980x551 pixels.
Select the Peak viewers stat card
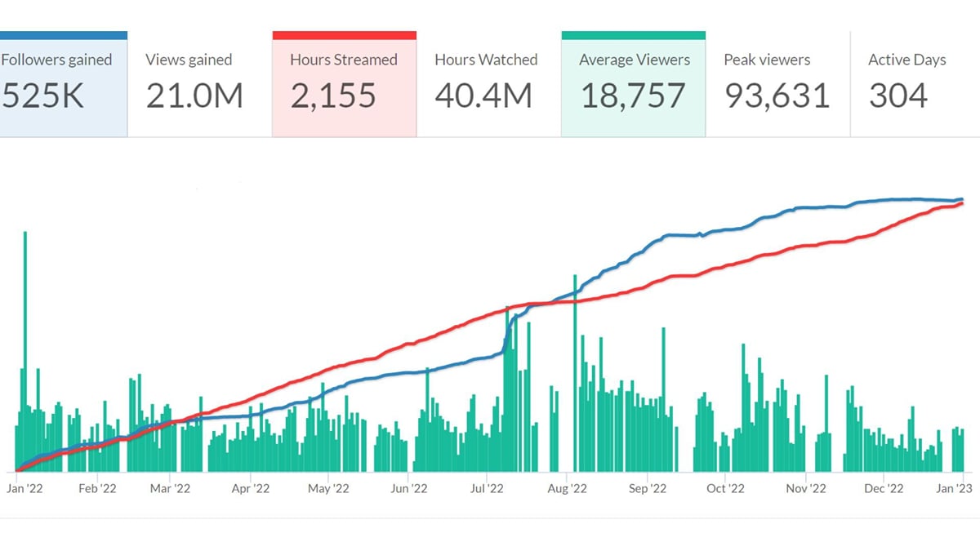pos(777,84)
